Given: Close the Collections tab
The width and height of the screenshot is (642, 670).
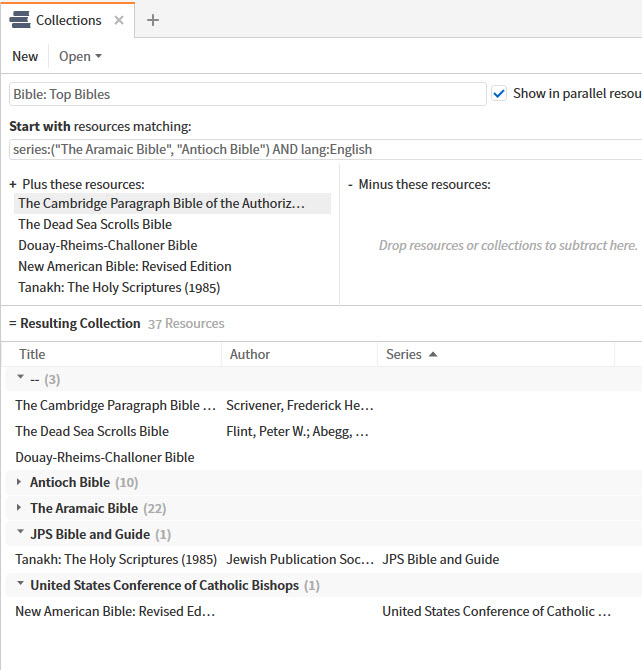Looking at the screenshot, I should 119,20.
